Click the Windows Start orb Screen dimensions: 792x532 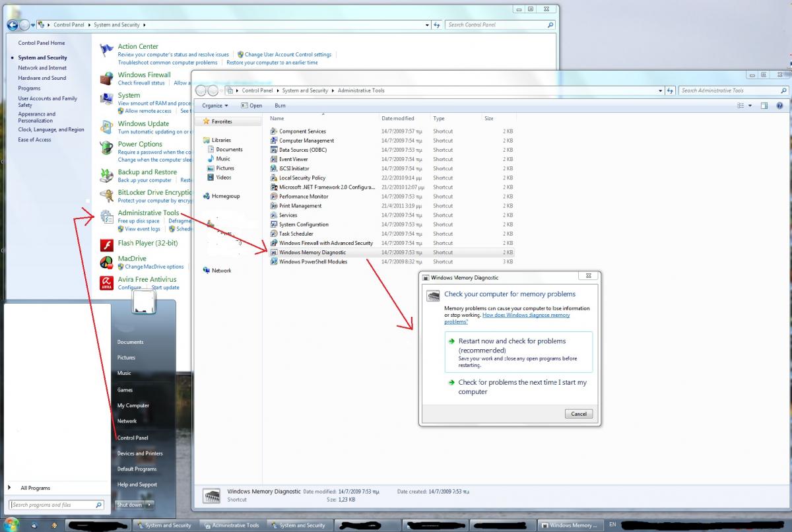tap(12, 525)
